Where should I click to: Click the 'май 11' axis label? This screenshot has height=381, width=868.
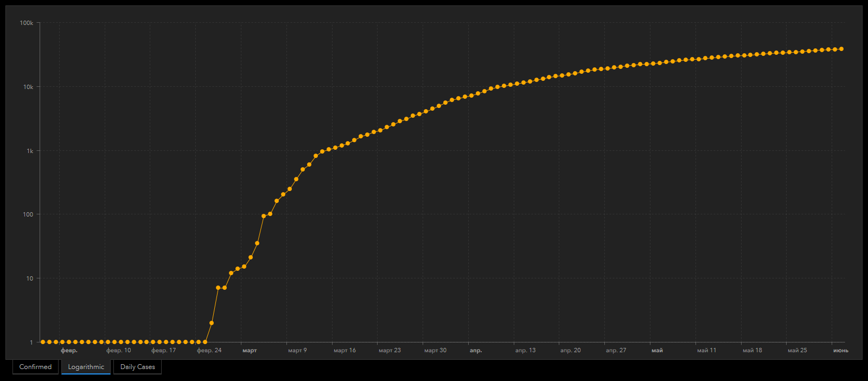pyautogui.click(x=707, y=351)
